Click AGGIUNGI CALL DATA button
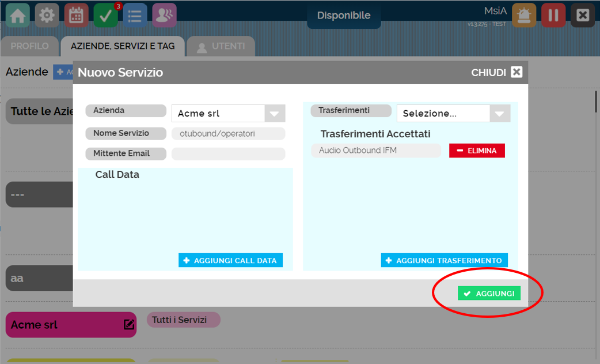Image resolution: width=600 pixels, height=364 pixels. 231,260
